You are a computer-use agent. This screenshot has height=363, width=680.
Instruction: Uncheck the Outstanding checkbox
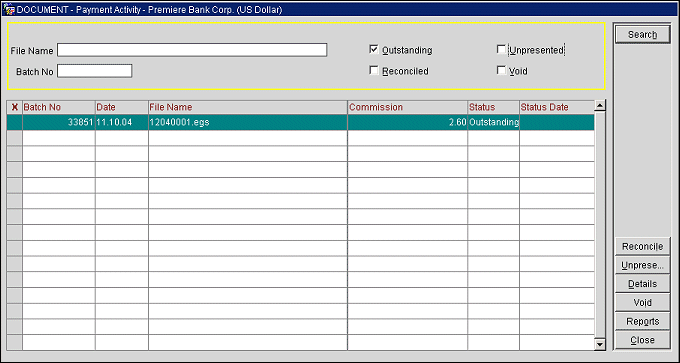373,49
